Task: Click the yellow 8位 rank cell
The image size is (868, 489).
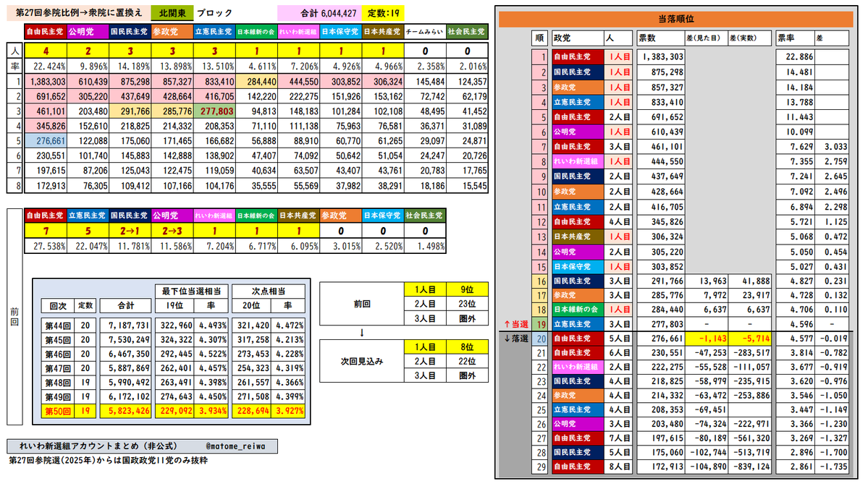Action: point(467,346)
